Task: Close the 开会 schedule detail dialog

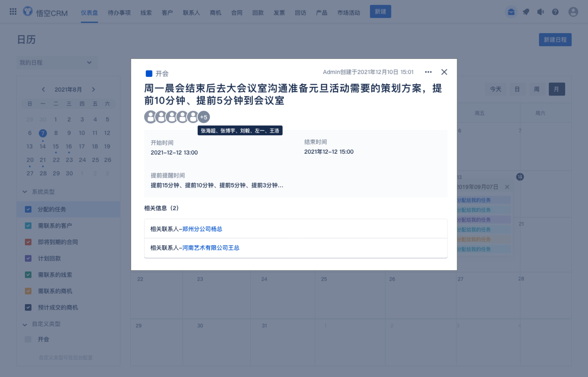Action: click(x=444, y=72)
